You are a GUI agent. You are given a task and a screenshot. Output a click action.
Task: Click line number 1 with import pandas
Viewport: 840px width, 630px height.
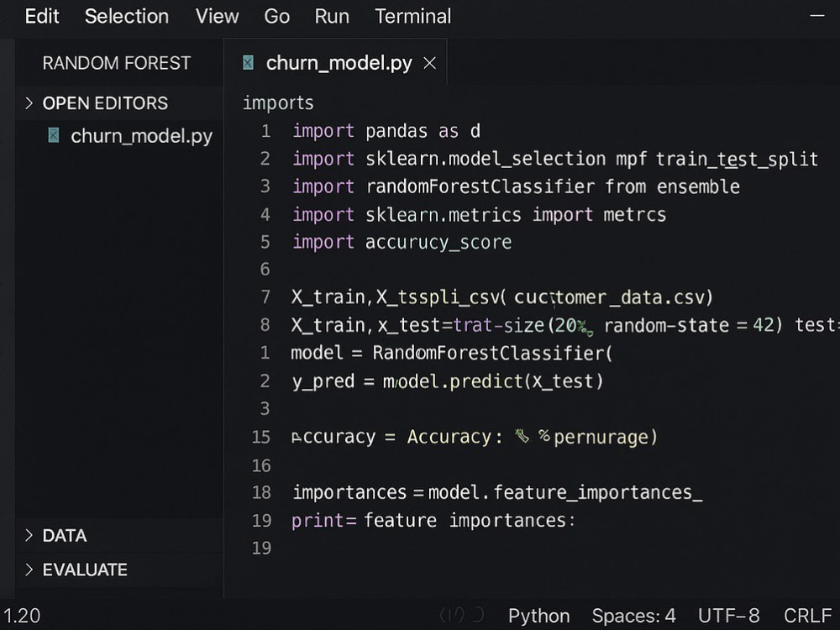point(265,131)
